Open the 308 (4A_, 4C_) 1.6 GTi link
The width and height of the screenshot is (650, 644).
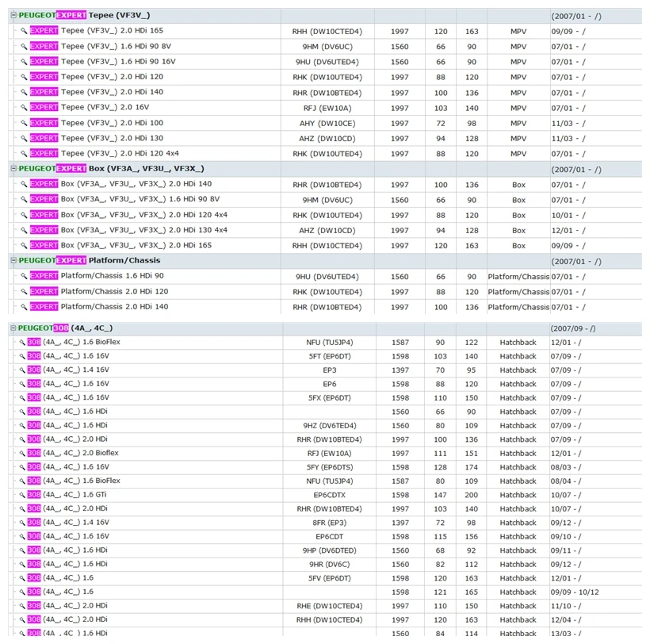[x=67, y=495]
